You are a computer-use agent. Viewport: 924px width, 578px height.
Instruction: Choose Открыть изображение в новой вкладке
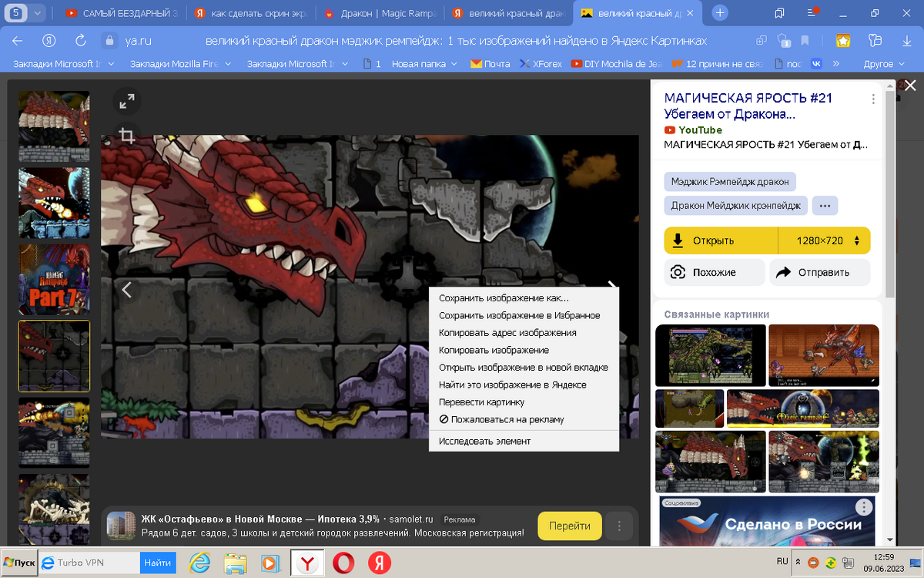tap(524, 368)
